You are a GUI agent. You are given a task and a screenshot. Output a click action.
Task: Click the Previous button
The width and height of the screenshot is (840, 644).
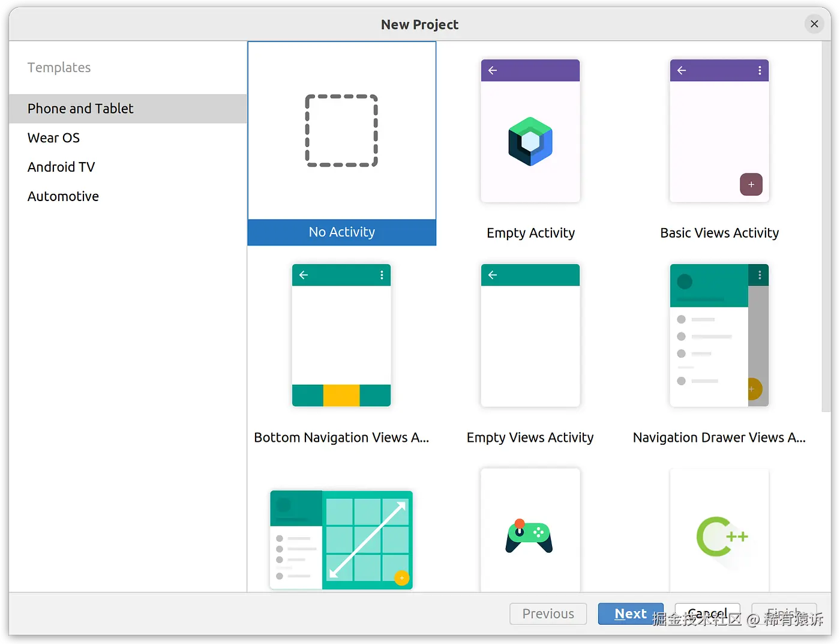tap(548, 613)
